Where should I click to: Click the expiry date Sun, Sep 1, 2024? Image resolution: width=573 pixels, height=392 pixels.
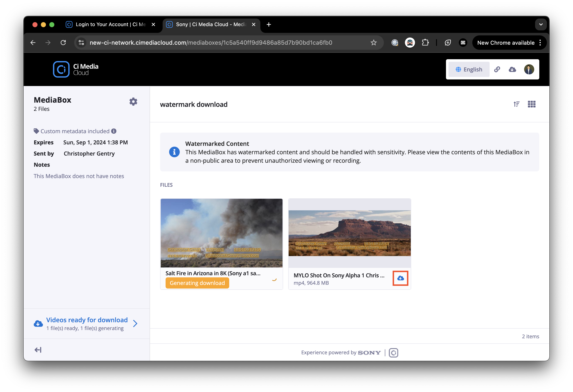95,142
